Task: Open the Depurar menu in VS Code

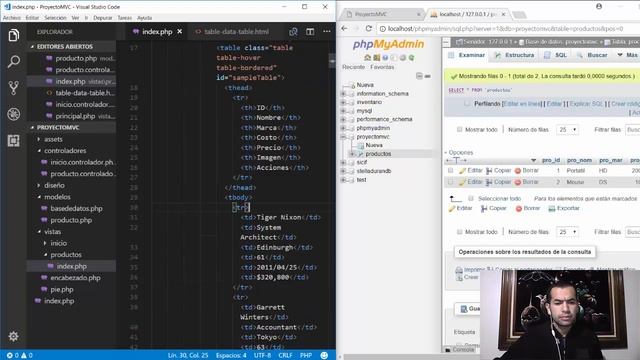Action: (102, 18)
